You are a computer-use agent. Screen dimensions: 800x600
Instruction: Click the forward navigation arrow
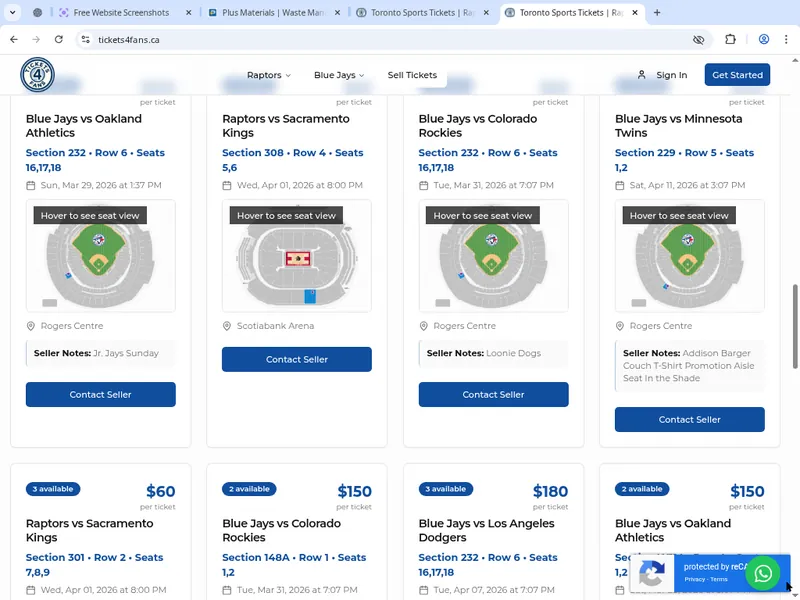click(36, 39)
